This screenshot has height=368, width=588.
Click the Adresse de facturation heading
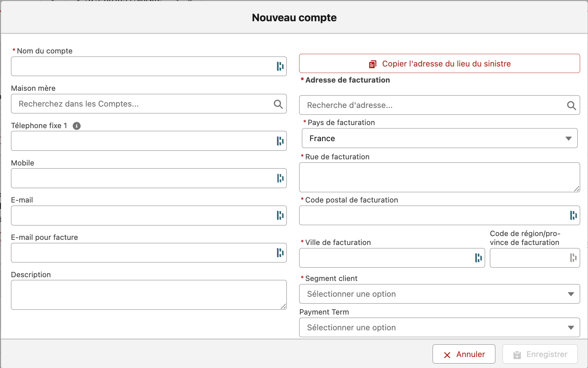pyautogui.click(x=348, y=80)
